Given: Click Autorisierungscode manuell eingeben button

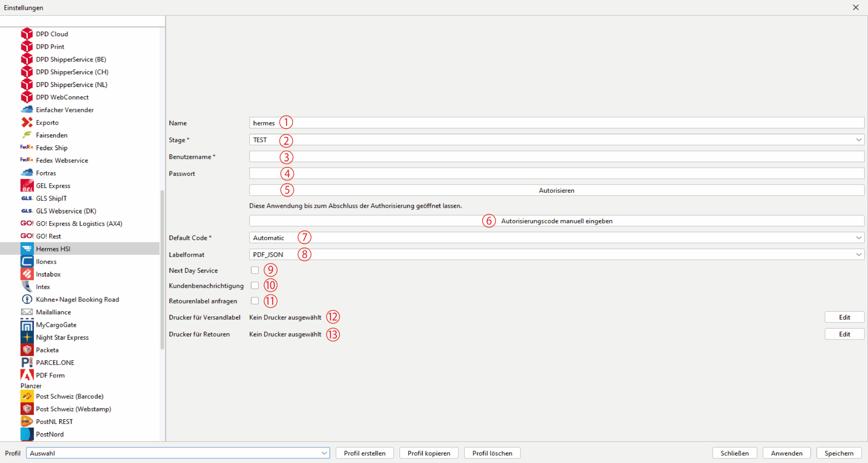Looking at the screenshot, I should 556,221.
